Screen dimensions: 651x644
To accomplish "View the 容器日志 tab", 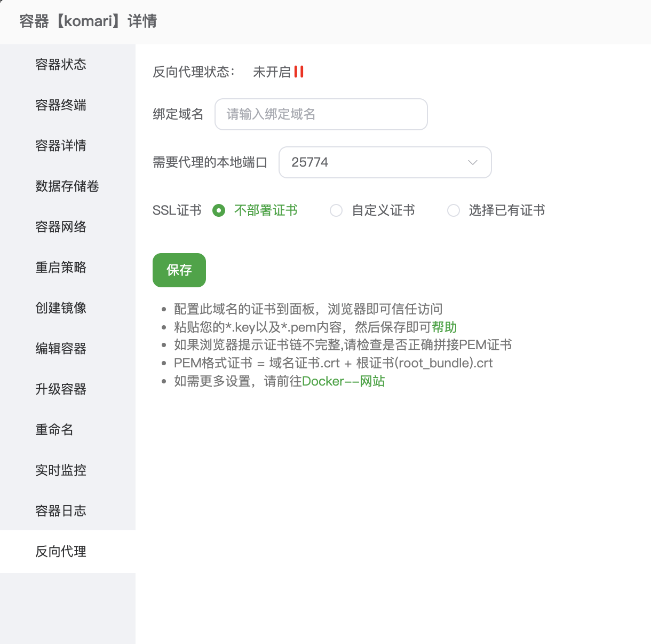I will 61,511.
